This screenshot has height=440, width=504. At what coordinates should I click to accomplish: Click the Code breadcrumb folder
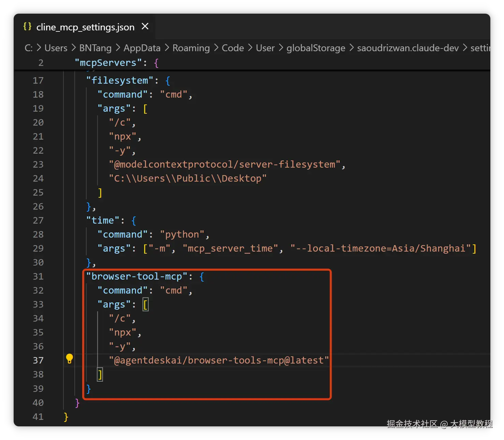point(233,48)
